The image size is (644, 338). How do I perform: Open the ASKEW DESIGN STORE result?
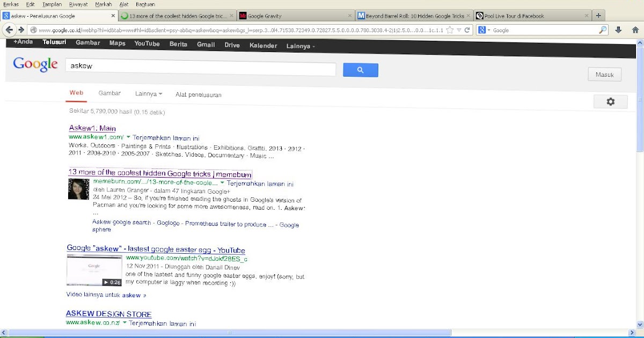(109, 314)
